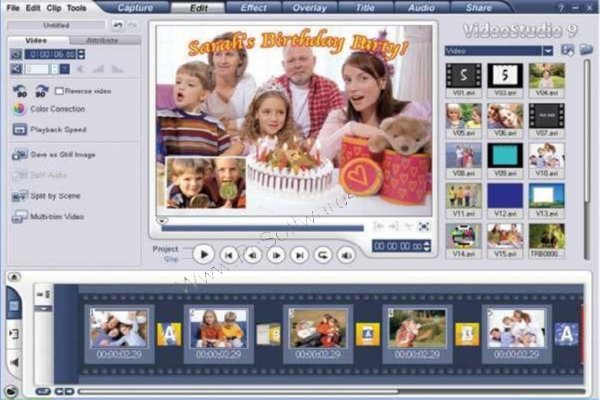The width and height of the screenshot is (600, 400).
Task: Open the Capture step tab
Action: click(x=135, y=8)
